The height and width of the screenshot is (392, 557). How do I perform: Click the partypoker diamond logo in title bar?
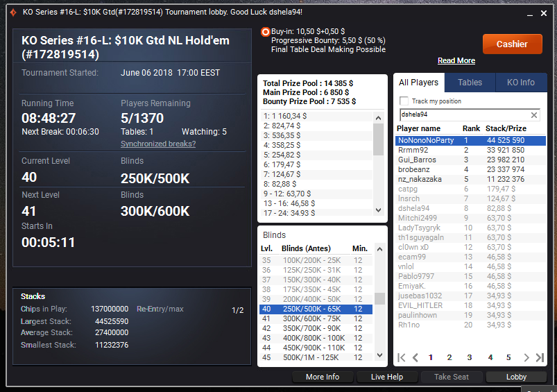(x=13, y=12)
